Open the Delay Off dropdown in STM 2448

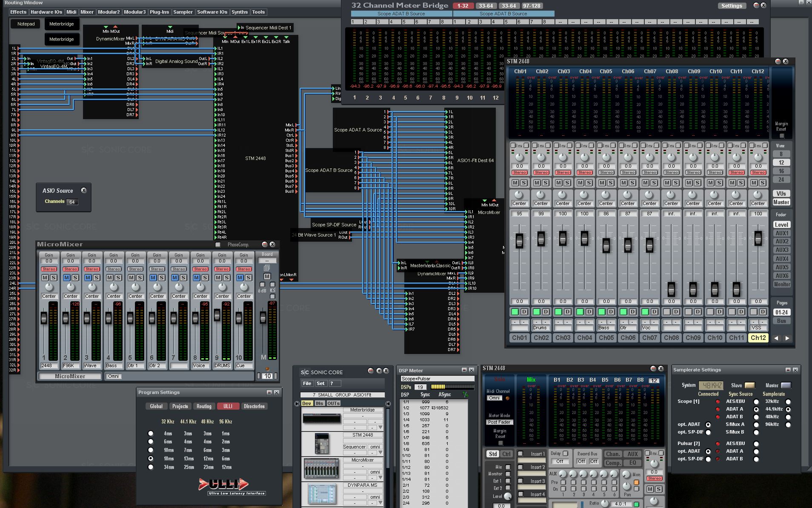point(560,461)
